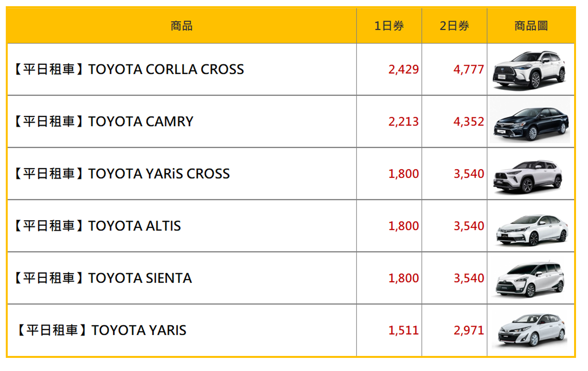Click the Toyota Altis sedan image
This screenshot has width=588, height=371.
532,229
